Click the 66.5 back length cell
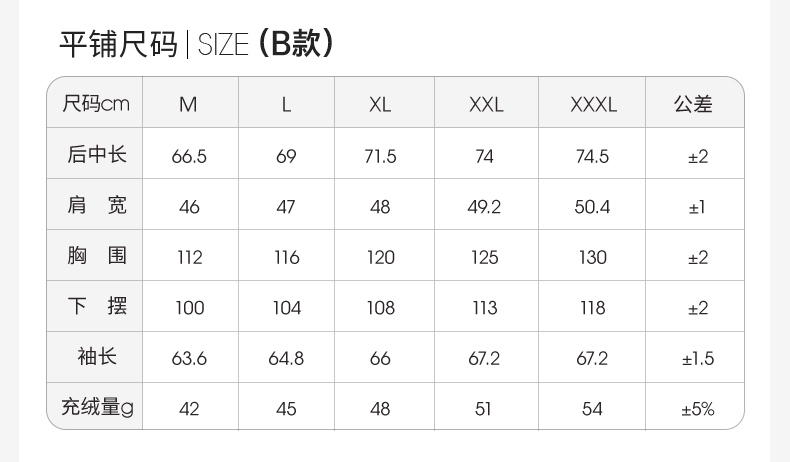The image size is (790, 462). (189, 156)
